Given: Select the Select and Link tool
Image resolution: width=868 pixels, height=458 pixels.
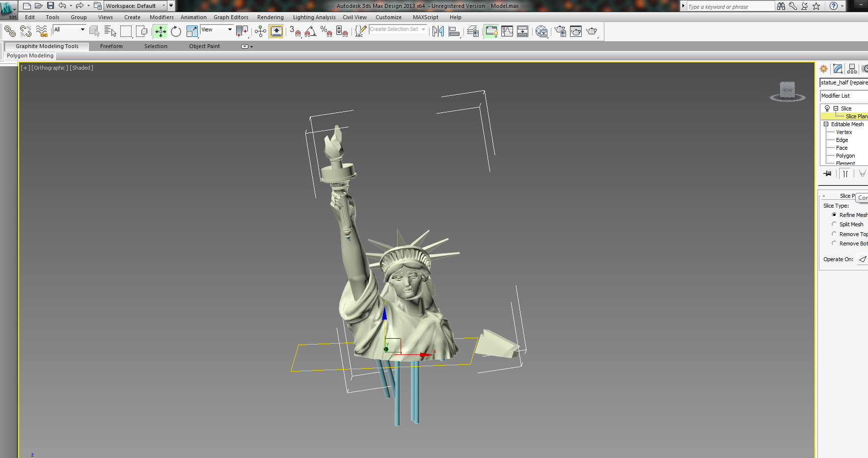Looking at the screenshot, I should pyautogui.click(x=10, y=31).
